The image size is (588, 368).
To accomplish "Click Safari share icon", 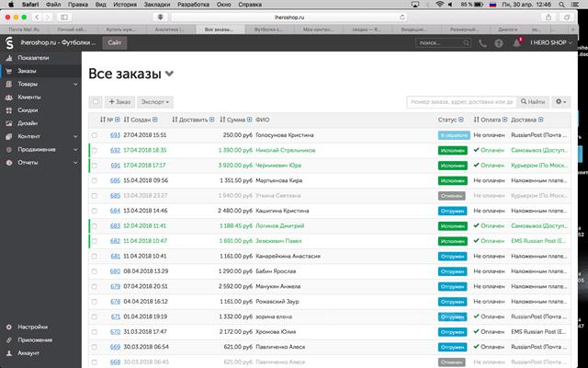I will (x=548, y=17).
